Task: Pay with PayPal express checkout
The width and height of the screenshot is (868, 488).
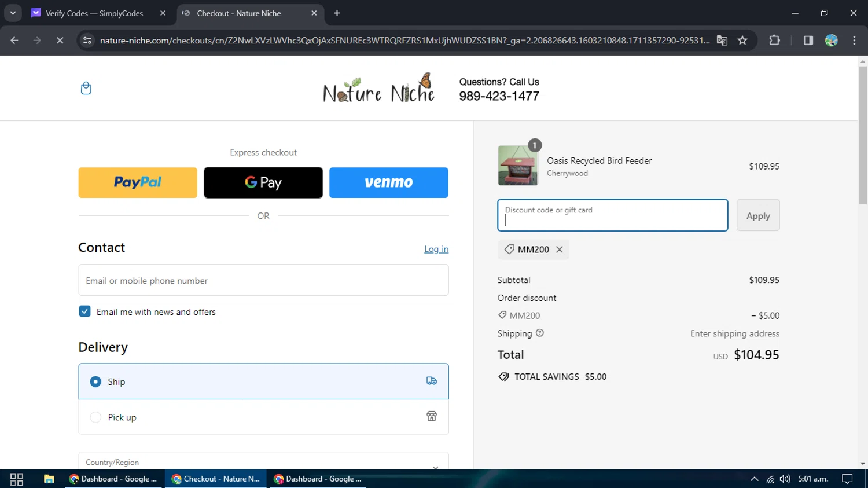Action: (138, 182)
